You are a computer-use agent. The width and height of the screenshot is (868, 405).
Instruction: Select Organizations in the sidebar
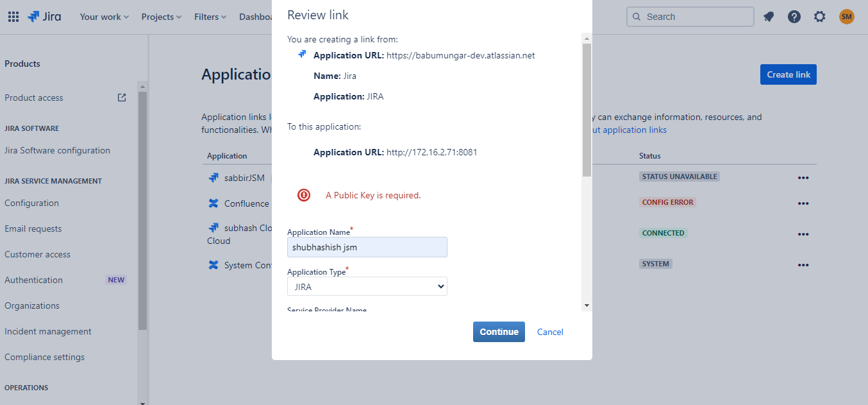click(x=31, y=306)
